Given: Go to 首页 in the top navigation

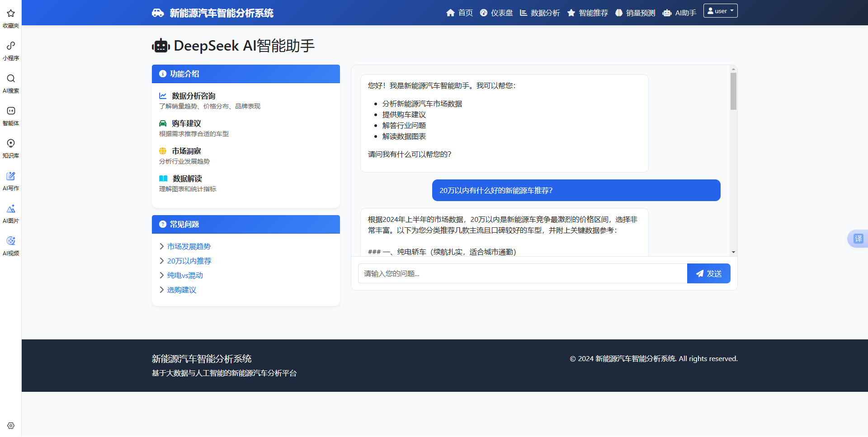Looking at the screenshot, I should coord(459,13).
